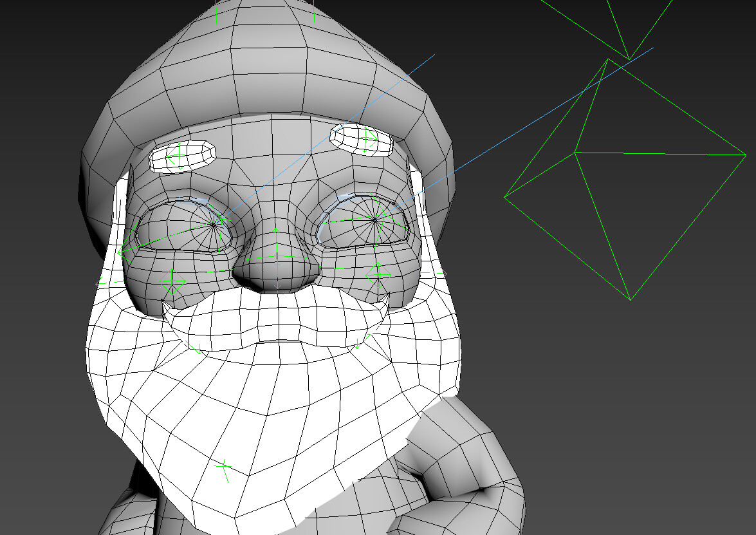Viewport: 756px width, 535px height.
Task: Click the left eye pupil center
Action: click(x=214, y=224)
